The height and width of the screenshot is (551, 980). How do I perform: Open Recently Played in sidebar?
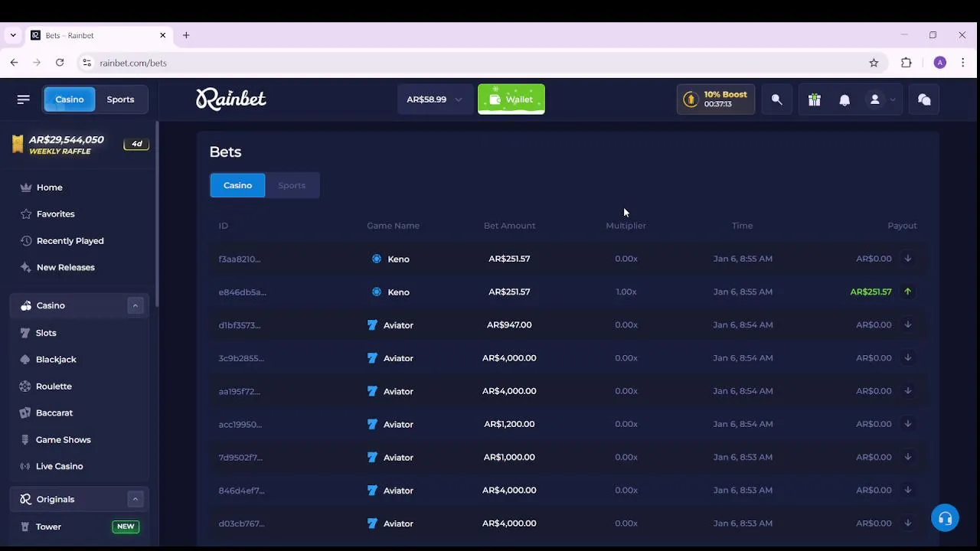point(70,241)
